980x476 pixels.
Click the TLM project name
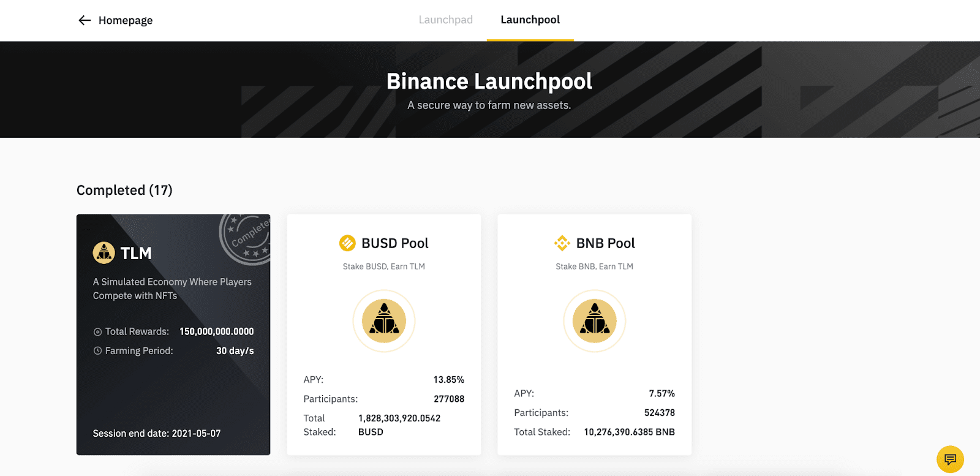pos(136,253)
